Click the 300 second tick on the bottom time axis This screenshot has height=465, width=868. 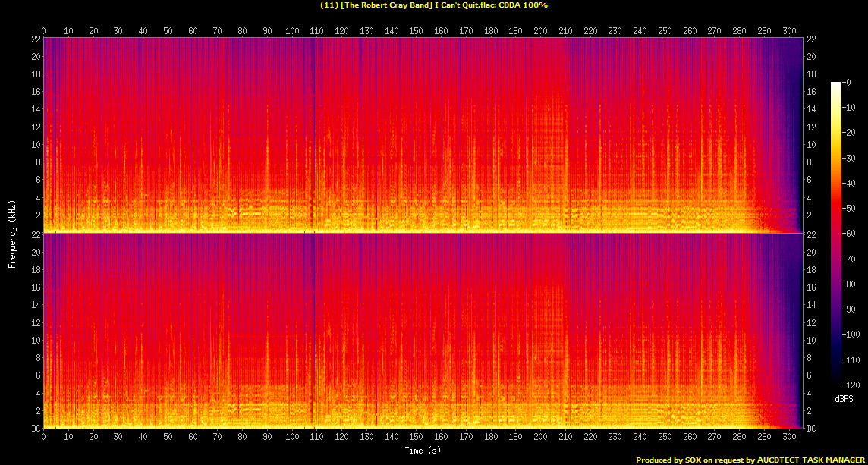[788, 438]
